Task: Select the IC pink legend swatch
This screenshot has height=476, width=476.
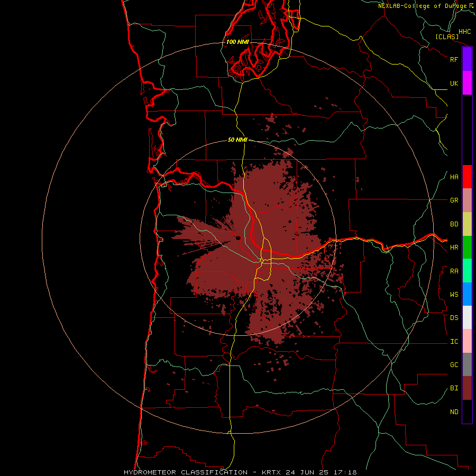Action: [x=467, y=341]
